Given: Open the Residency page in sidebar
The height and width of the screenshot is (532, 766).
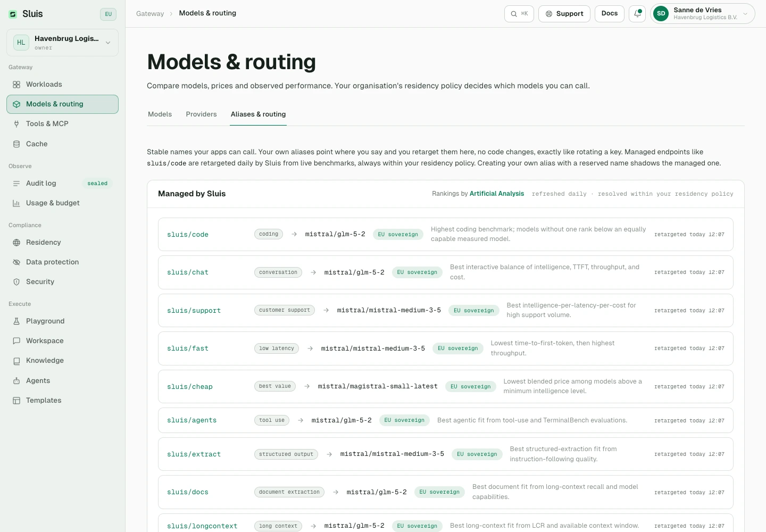Looking at the screenshot, I should (62, 243).
